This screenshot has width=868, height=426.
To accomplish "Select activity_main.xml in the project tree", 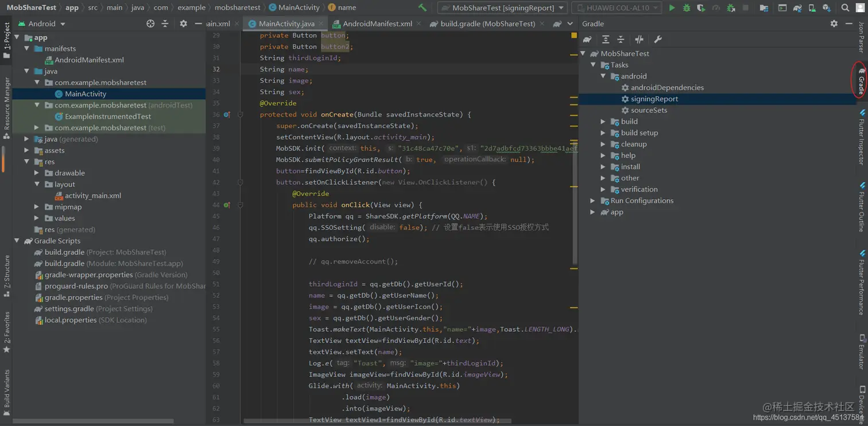I will (92, 195).
